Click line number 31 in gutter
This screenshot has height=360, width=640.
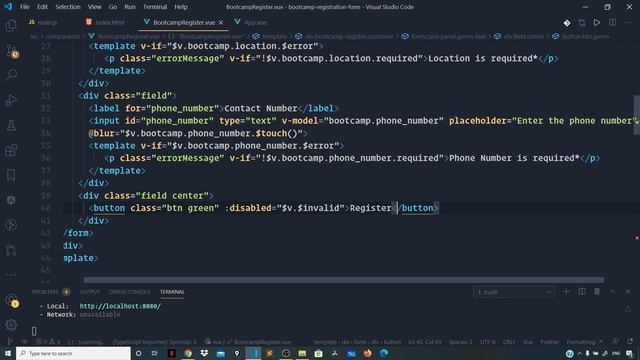46,96
